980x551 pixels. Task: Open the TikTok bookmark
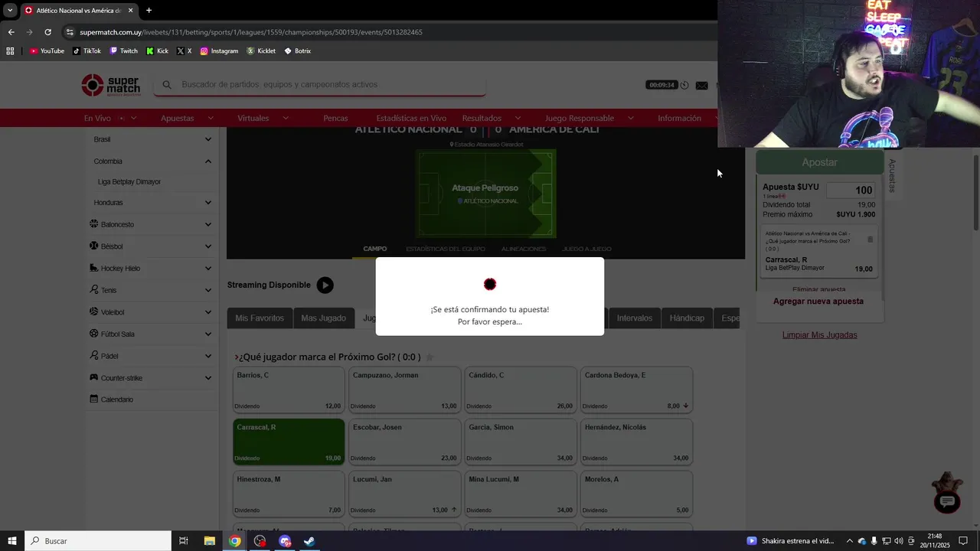pyautogui.click(x=87, y=51)
